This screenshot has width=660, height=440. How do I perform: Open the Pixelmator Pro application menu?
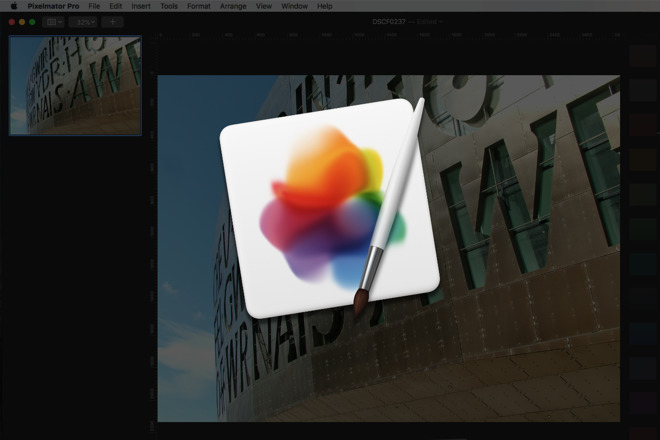point(53,6)
